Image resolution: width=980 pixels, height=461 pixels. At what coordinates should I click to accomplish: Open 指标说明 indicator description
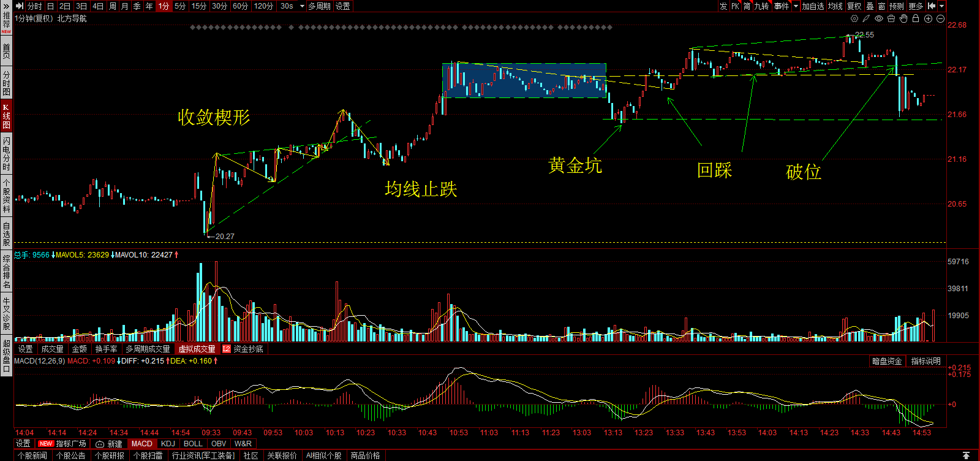click(925, 361)
